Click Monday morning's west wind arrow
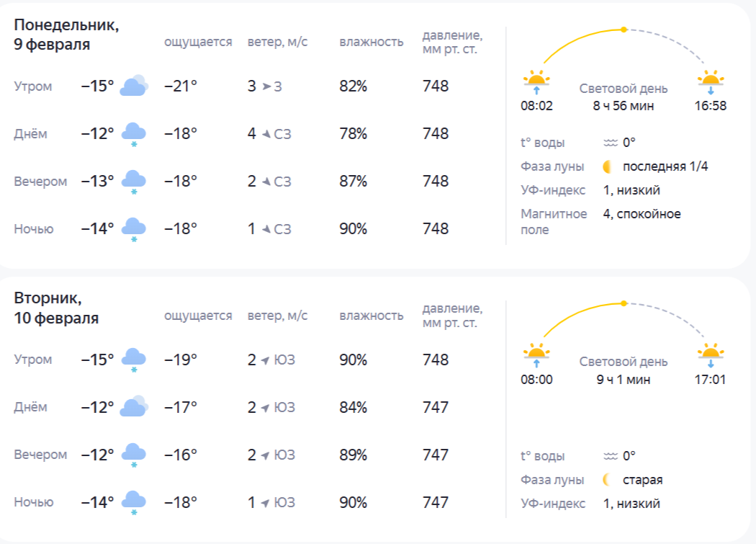756x544 pixels. click(266, 86)
